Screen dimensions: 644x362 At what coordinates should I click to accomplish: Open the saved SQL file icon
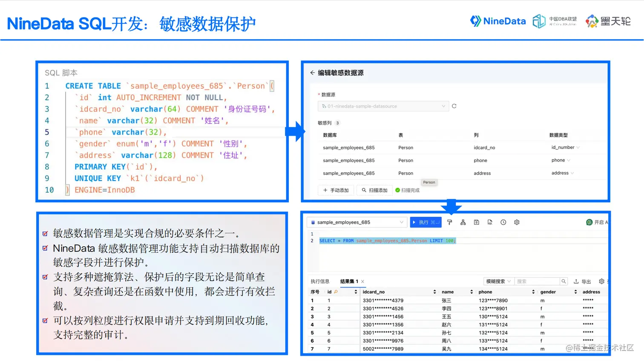click(x=490, y=222)
